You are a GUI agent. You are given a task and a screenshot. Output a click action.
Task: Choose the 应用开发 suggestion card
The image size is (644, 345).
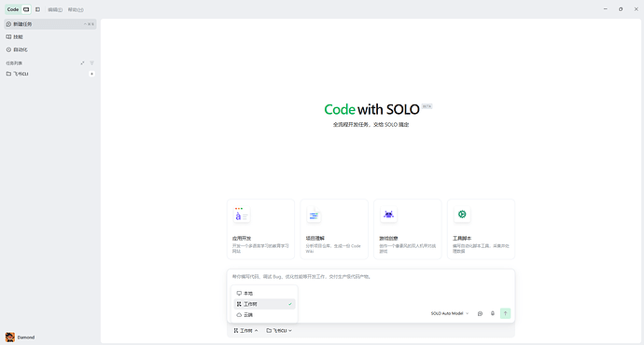(260, 229)
